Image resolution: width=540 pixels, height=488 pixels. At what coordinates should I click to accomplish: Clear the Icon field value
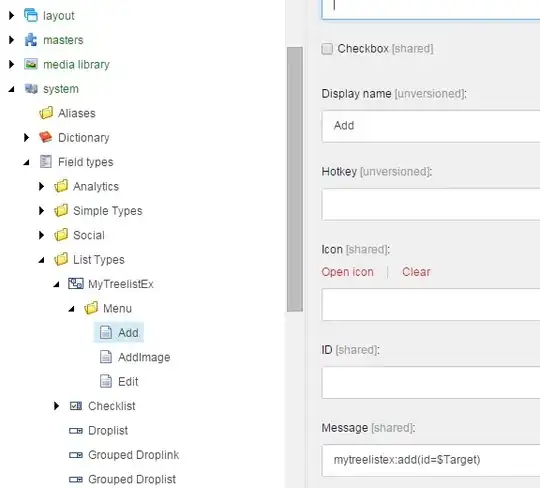(416, 272)
